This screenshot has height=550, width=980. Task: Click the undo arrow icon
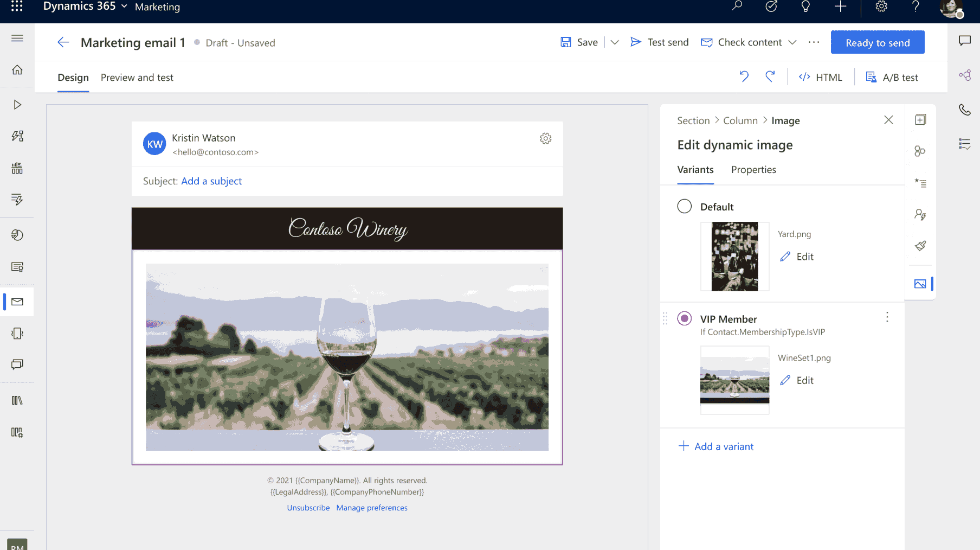tap(744, 77)
